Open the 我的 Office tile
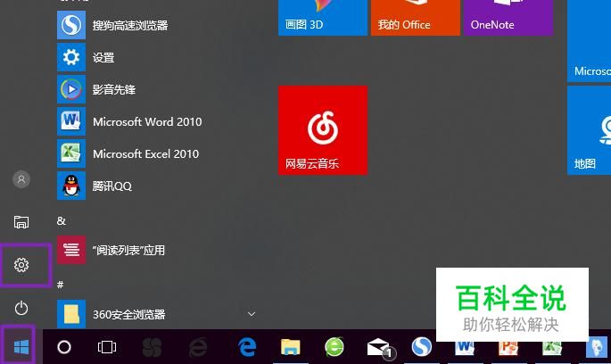Image resolution: width=611 pixels, height=364 pixels. (416, 18)
